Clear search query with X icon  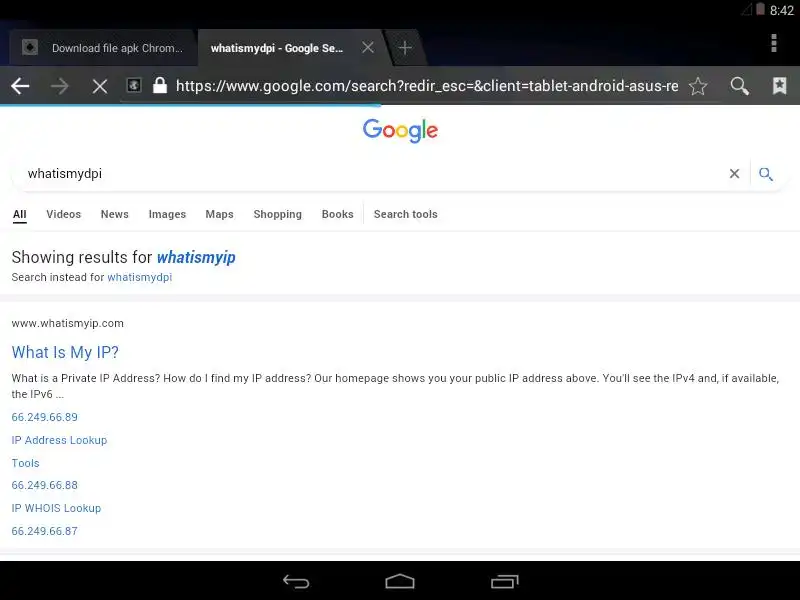[734, 173]
